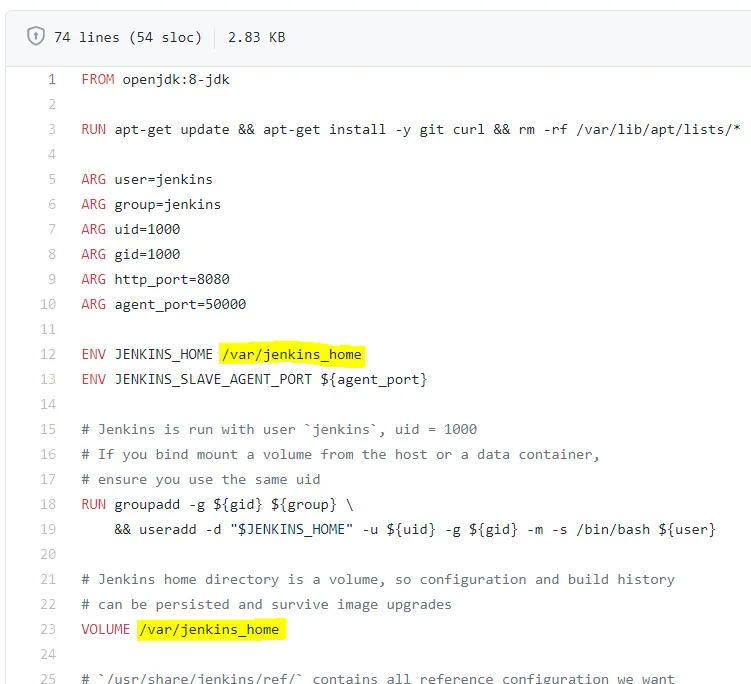
Task: Select line number 3
Action: pos(52,129)
